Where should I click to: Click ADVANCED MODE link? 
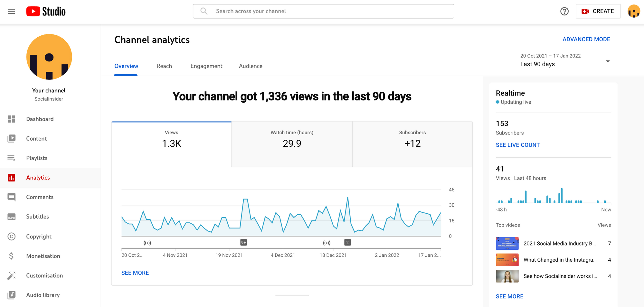[x=586, y=39]
